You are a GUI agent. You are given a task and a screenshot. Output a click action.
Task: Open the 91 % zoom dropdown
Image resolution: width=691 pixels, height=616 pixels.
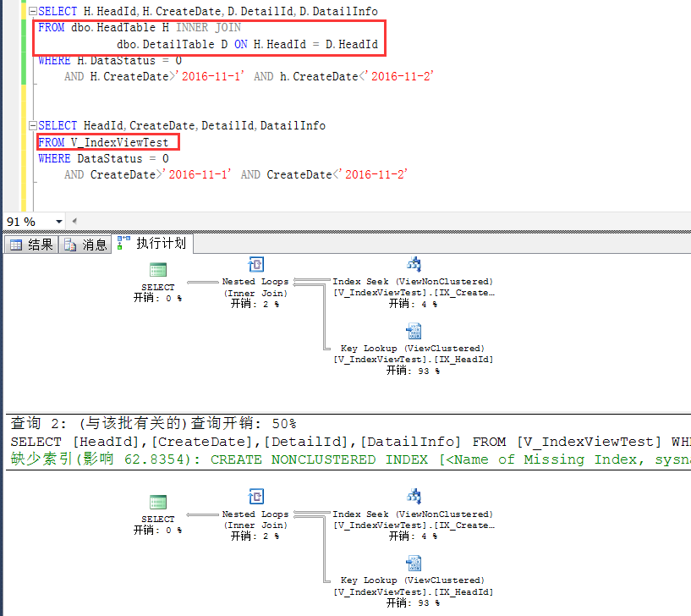point(58,222)
